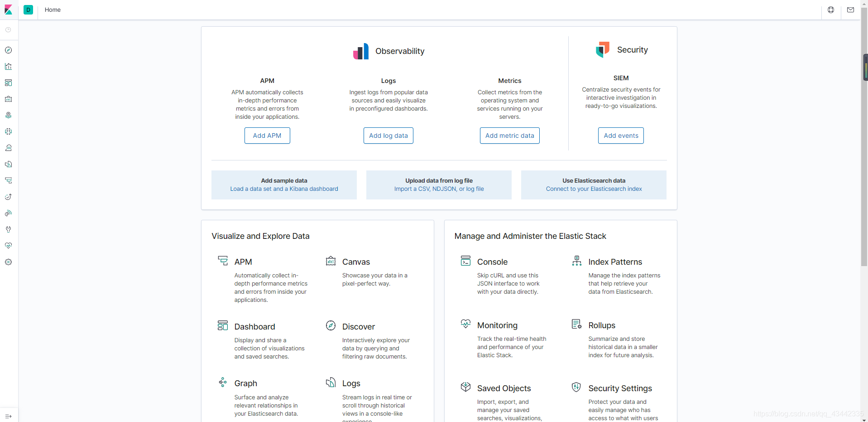The height and width of the screenshot is (422, 868).
Task: Open Metrics from the sidebar
Action: [x=8, y=148]
